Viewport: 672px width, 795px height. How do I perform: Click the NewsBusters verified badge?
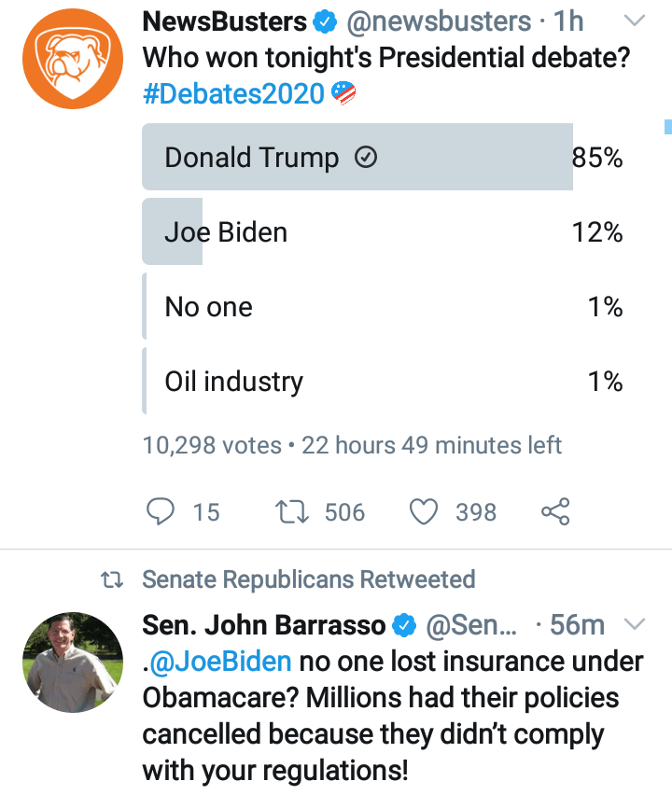tap(326, 21)
